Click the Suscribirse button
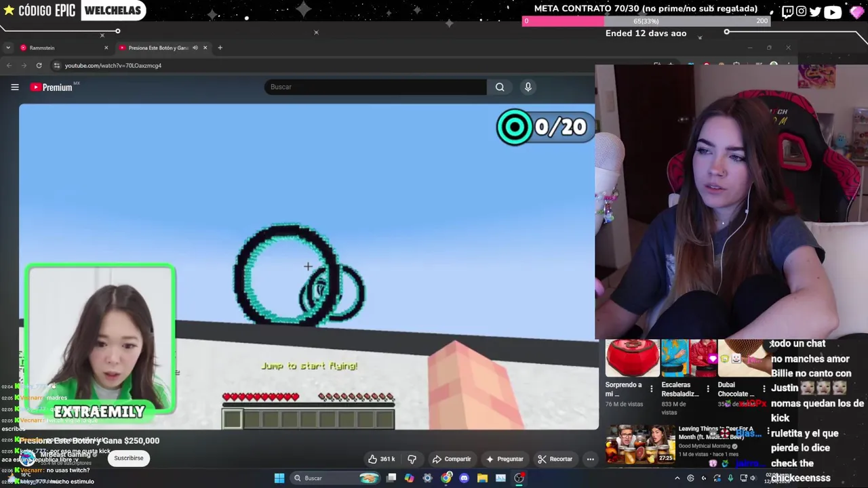 coord(129,458)
